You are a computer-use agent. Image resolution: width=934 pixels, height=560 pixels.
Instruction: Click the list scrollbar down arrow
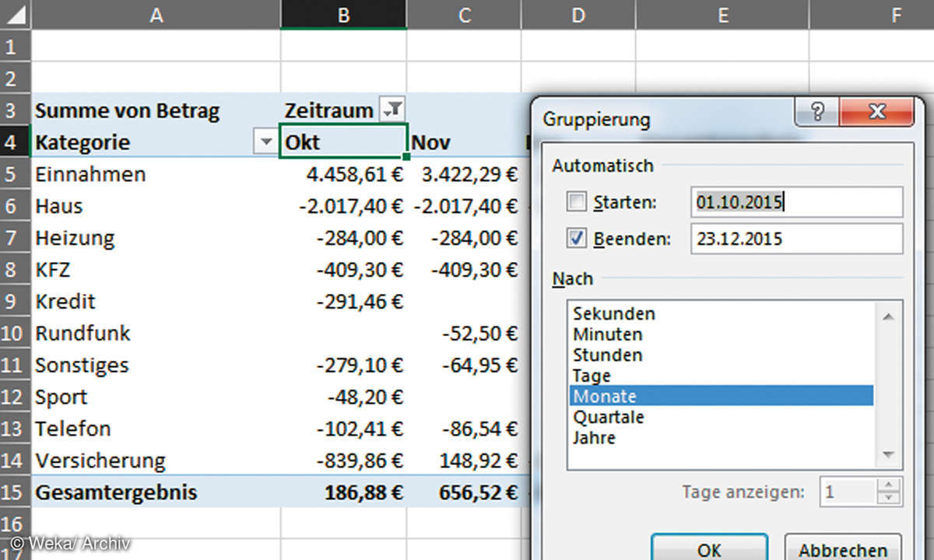[888, 455]
